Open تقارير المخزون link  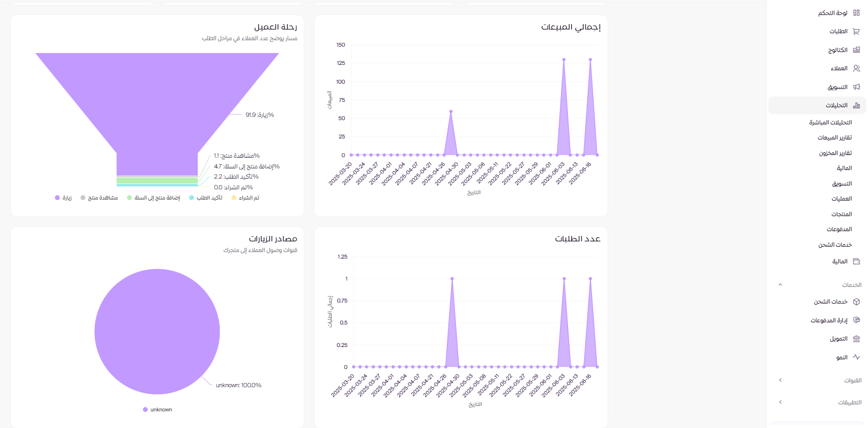click(x=835, y=153)
